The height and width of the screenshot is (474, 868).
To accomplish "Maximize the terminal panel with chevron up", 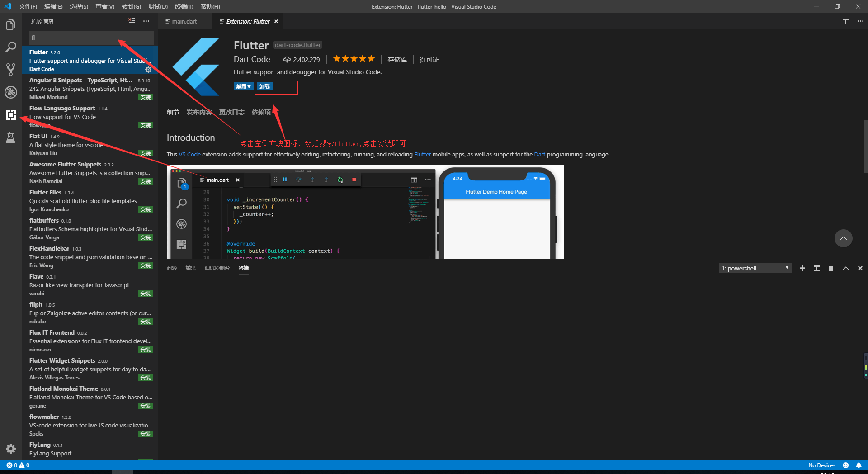I will [x=846, y=268].
